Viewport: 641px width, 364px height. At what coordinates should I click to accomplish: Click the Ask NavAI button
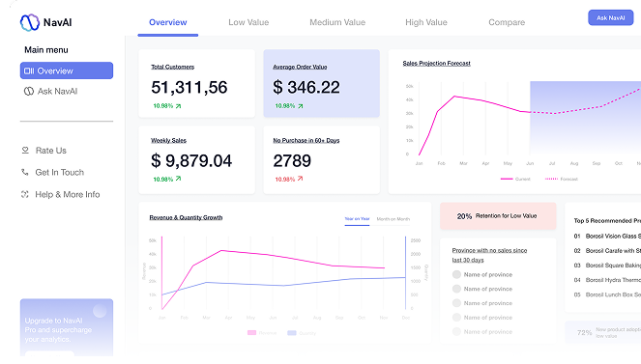coord(610,18)
